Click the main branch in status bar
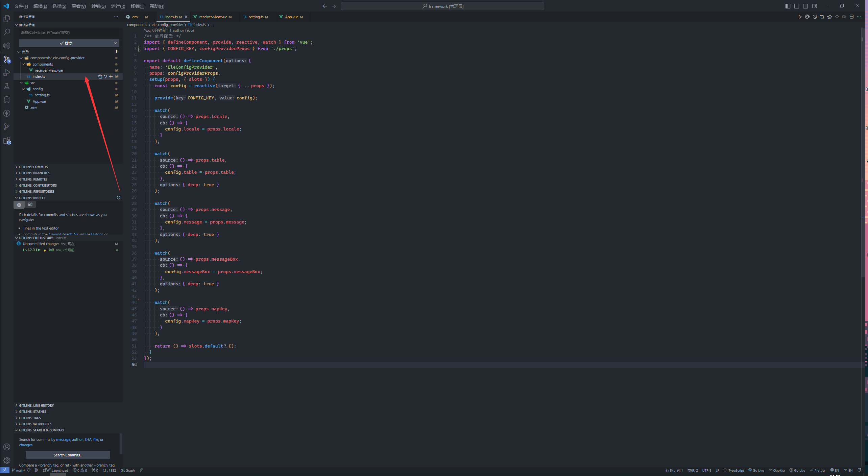The width and height of the screenshot is (868, 476). point(18,470)
